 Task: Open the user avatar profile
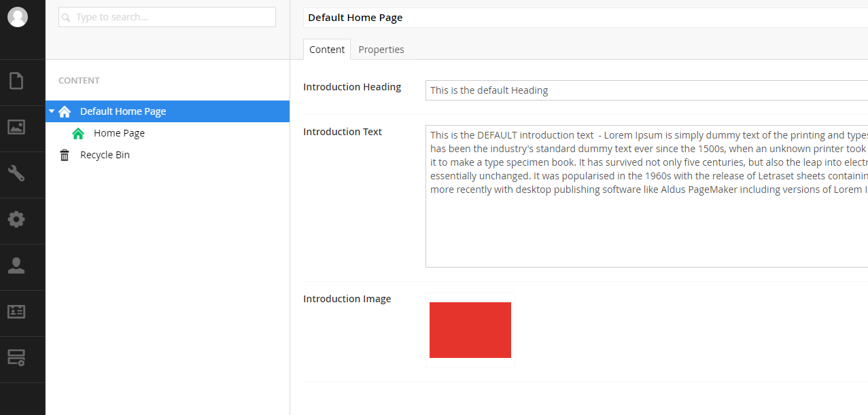[x=18, y=17]
